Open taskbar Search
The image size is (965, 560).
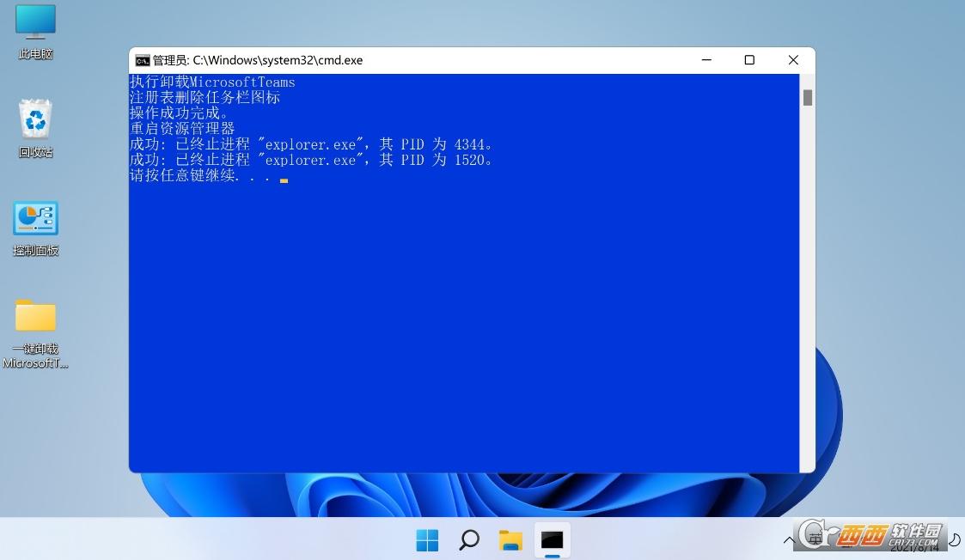pos(469,540)
